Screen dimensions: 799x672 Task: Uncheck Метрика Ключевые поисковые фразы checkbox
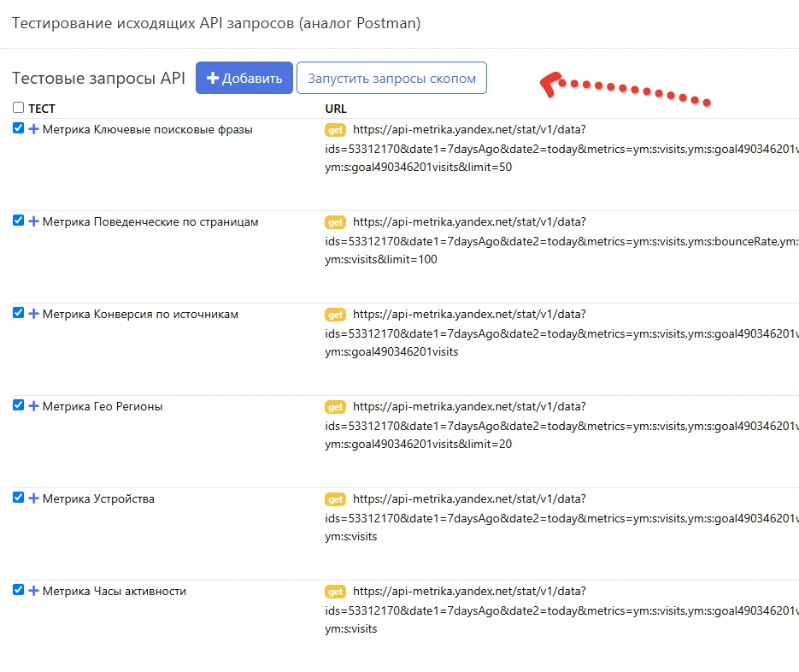(x=18, y=128)
